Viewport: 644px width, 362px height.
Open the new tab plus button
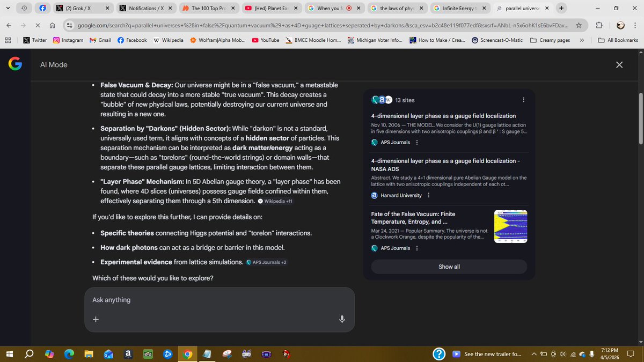point(561,8)
